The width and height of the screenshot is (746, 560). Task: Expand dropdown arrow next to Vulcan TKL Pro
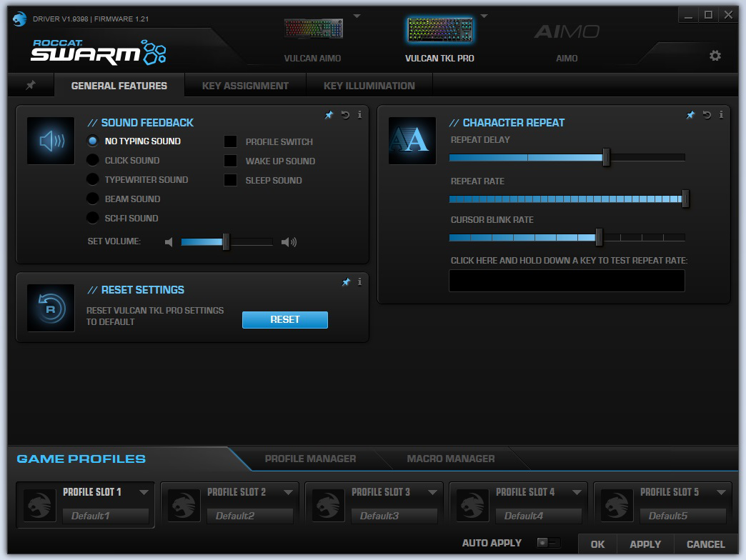tap(484, 16)
